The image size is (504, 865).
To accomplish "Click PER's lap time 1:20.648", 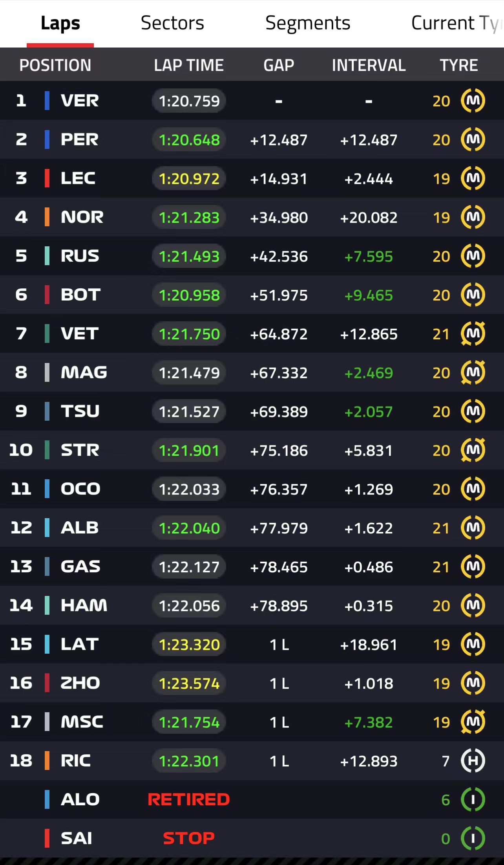I will (189, 140).
